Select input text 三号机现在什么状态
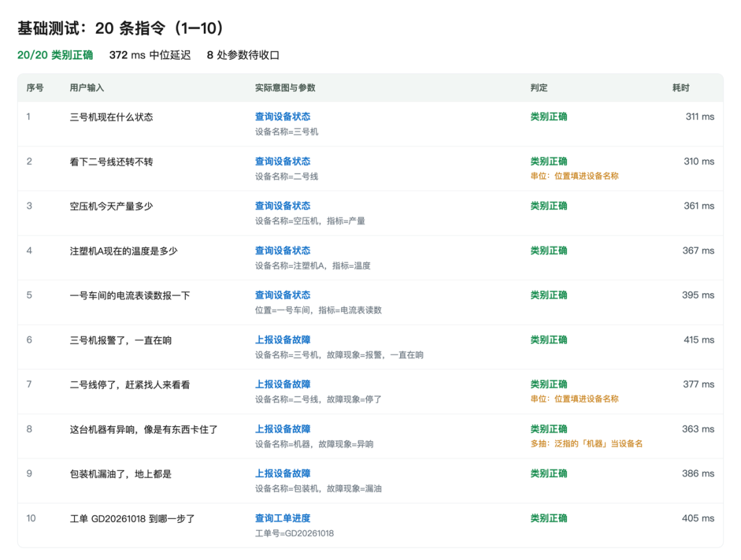This screenshot has width=741, height=560. coord(112,117)
